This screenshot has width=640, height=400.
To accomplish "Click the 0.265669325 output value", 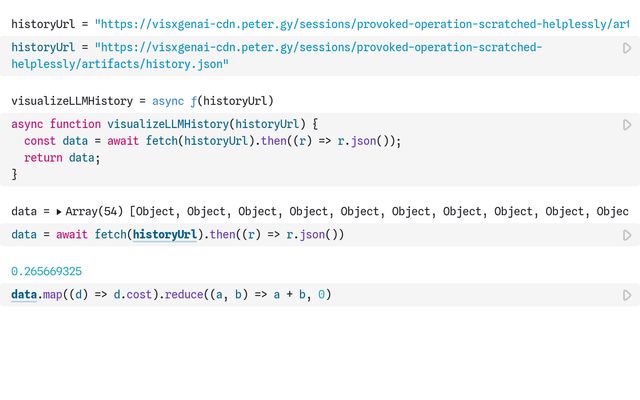I will pyautogui.click(x=46, y=271).
